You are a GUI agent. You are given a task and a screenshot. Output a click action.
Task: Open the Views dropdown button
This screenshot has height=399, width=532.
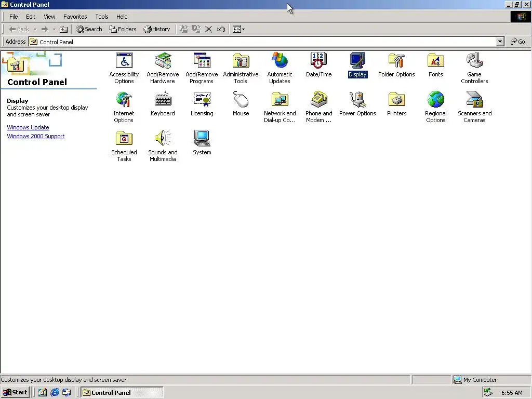(x=239, y=29)
